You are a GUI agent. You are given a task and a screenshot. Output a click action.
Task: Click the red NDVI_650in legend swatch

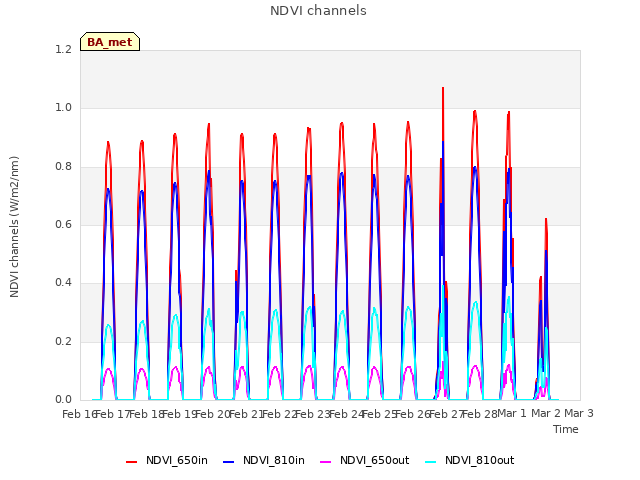pos(131,462)
